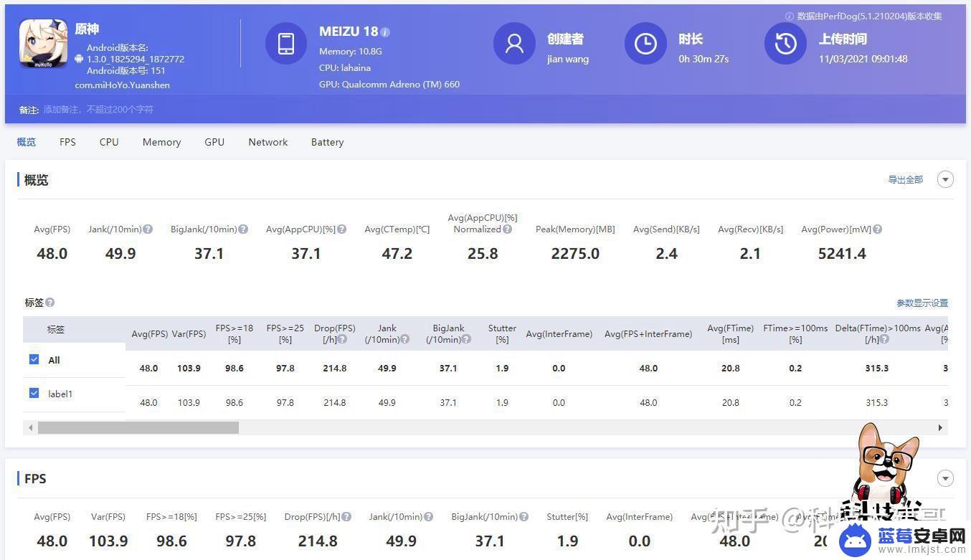Click help icon in Delta(FTime)>100ms header
Viewport: 971px width, 560px height.
tap(884, 339)
